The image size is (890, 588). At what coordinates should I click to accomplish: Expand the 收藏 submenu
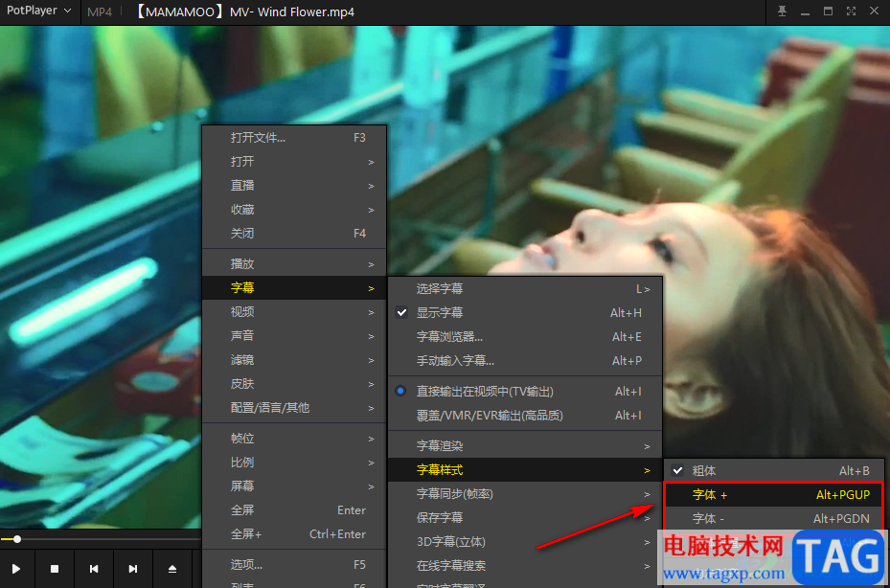pyautogui.click(x=294, y=210)
